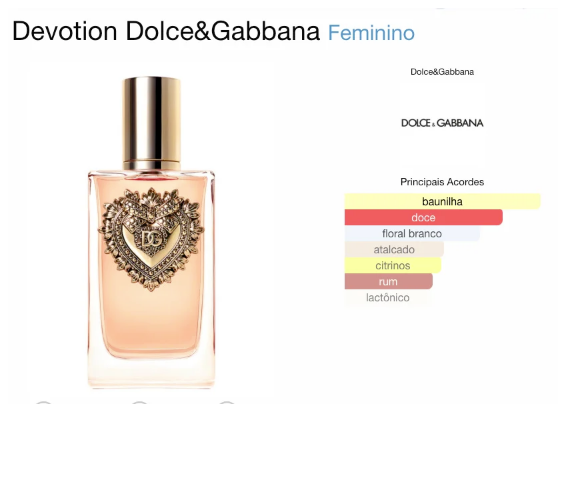Select the baunilha accord bar
The image size is (562, 478).
click(442, 201)
